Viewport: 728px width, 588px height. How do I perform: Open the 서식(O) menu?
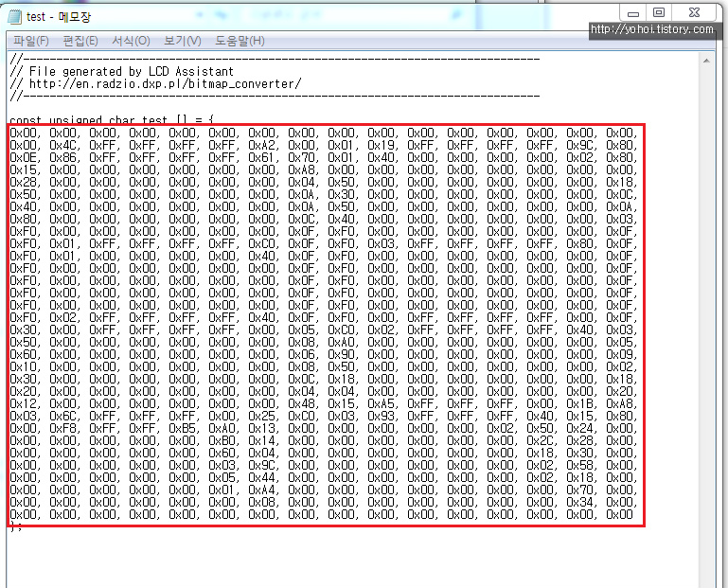coord(131,41)
